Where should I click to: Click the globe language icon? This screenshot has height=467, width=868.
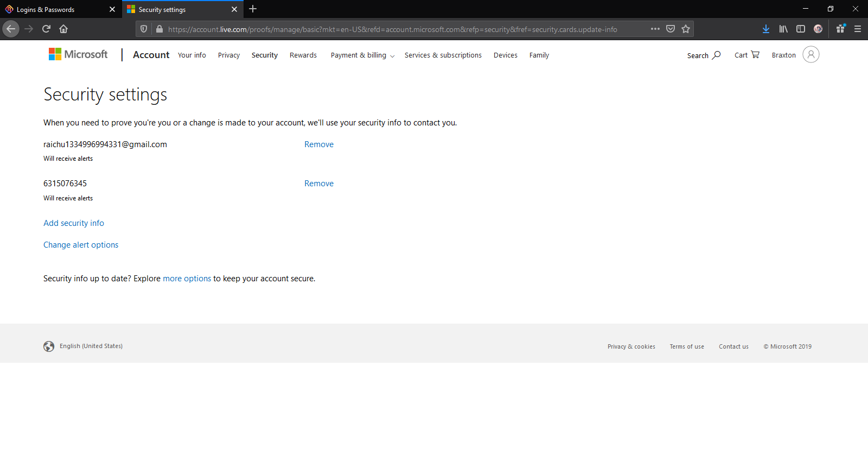(x=49, y=346)
